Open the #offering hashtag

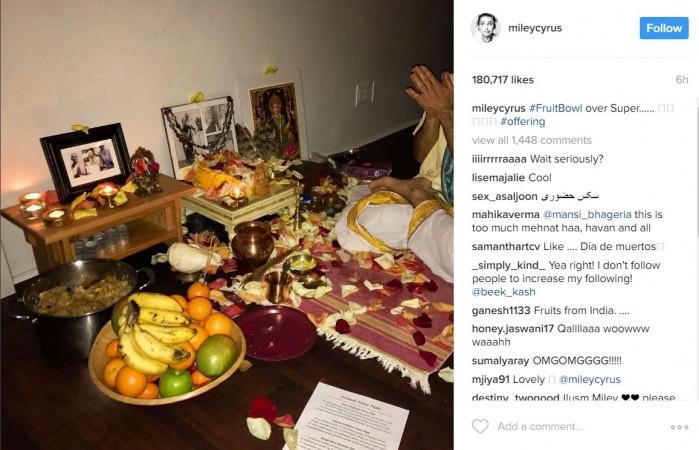click(522, 121)
